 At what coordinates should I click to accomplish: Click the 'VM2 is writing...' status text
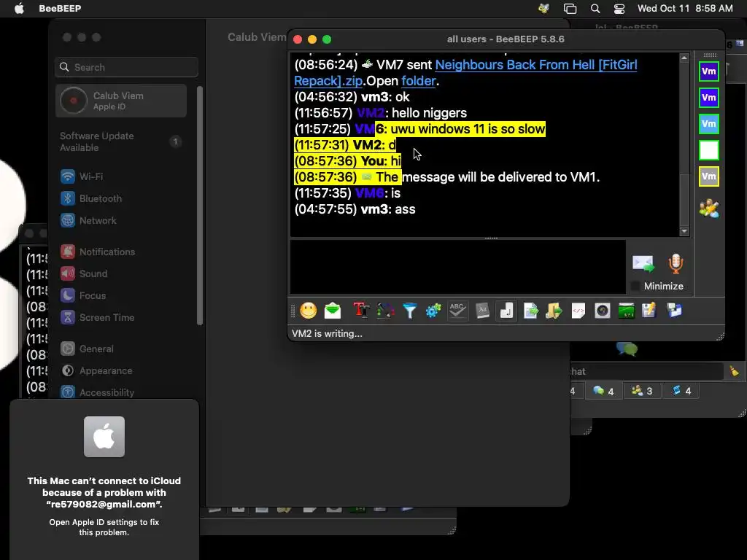point(327,333)
